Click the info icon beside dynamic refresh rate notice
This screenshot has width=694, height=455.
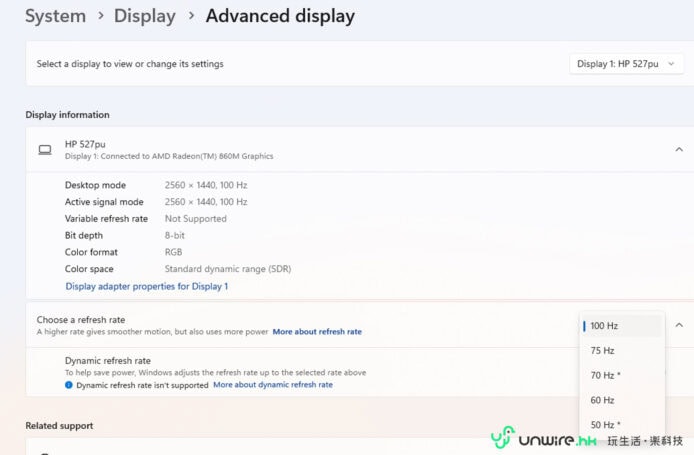[x=69, y=385]
